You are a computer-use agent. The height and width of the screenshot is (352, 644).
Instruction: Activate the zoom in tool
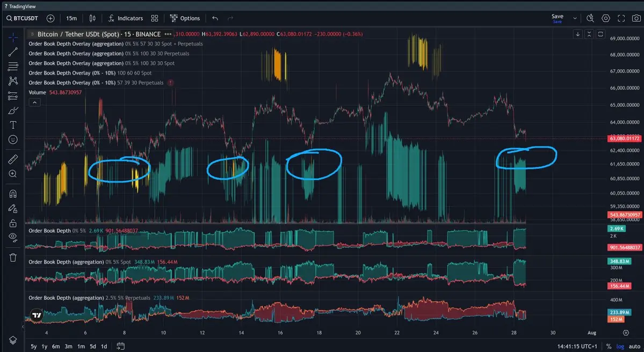click(13, 174)
